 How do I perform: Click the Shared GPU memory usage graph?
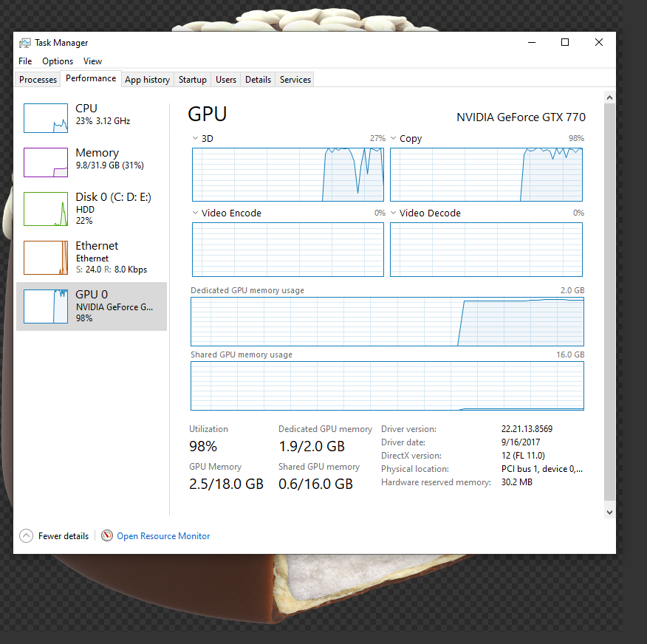pos(387,386)
